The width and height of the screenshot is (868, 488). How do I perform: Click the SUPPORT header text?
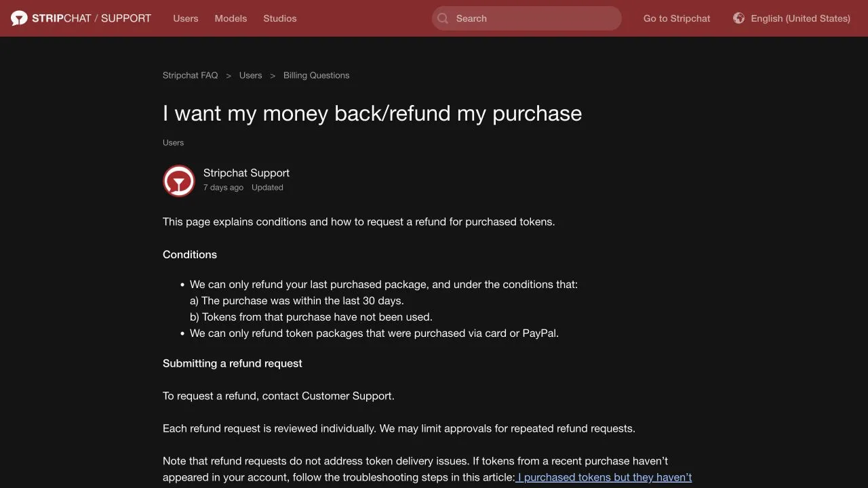[x=126, y=18]
